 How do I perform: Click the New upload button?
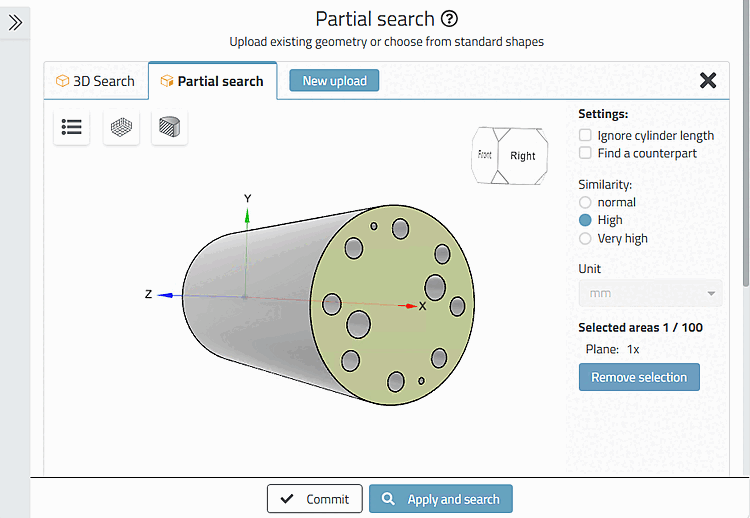(x=334, y=81)
